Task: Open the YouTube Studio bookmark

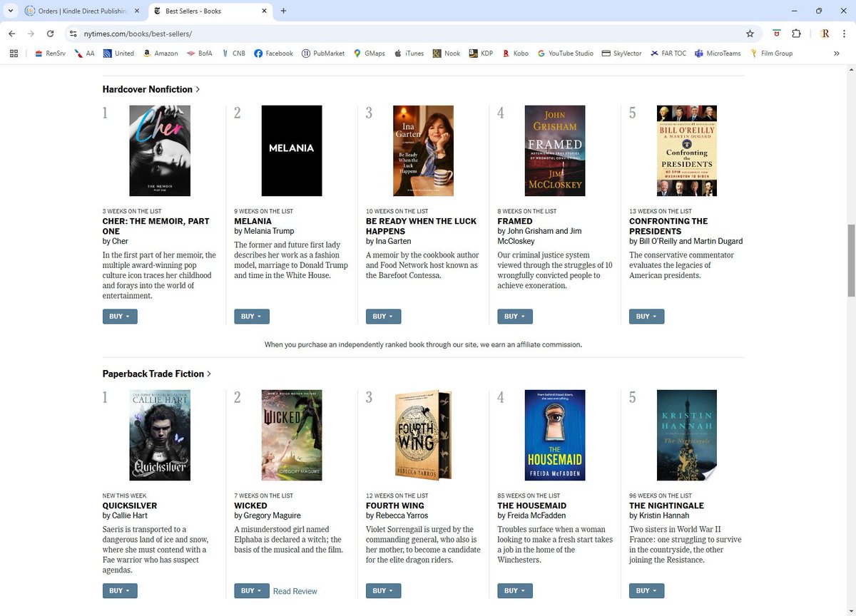Action: click(x=566, y=53)
